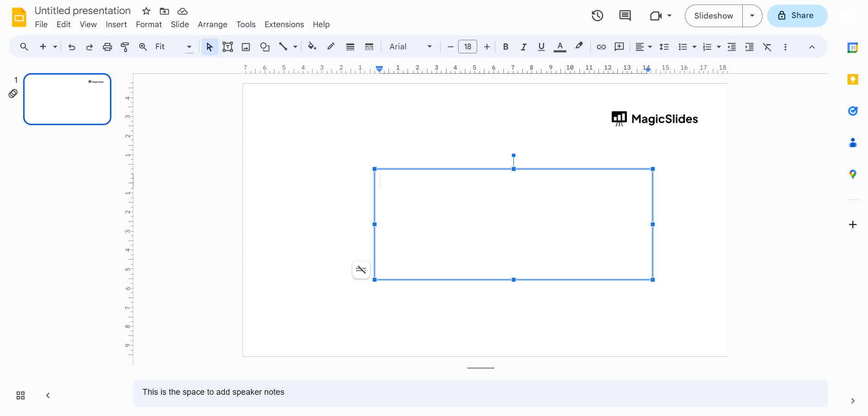Move presentation using folder icon

pyautogui.click(x=164, y=11)
